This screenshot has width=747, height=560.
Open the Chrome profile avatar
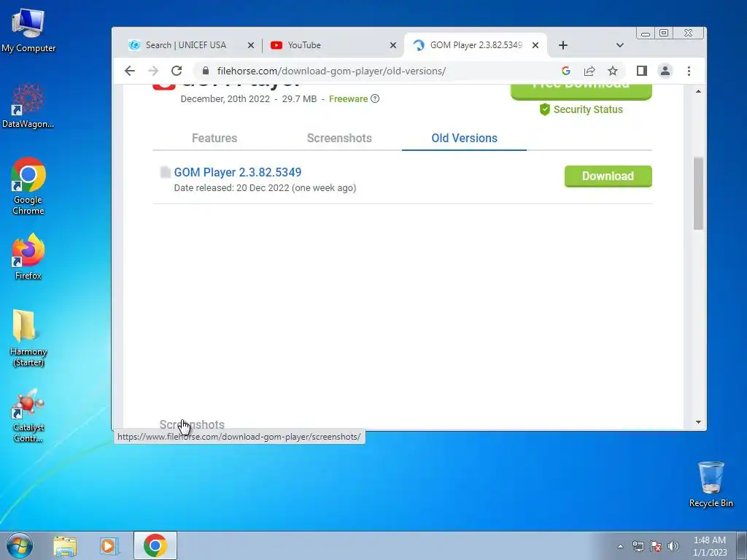coord(665,71)
